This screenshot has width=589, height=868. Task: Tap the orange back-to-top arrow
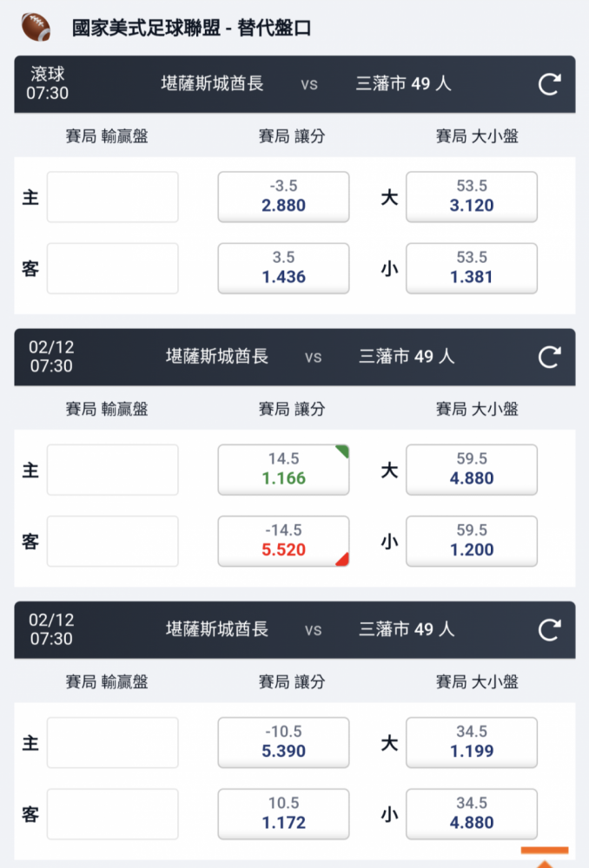click(545, 857)
